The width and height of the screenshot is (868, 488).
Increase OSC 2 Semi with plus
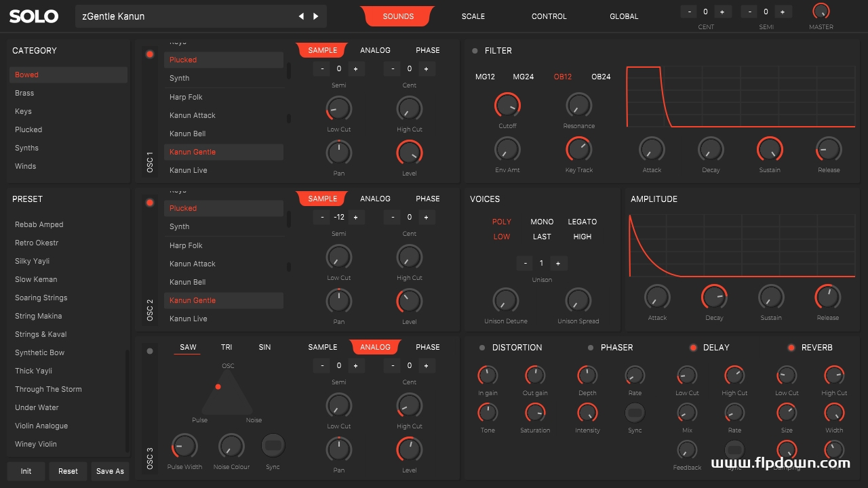pyautogui.click(x=355, y=217)
